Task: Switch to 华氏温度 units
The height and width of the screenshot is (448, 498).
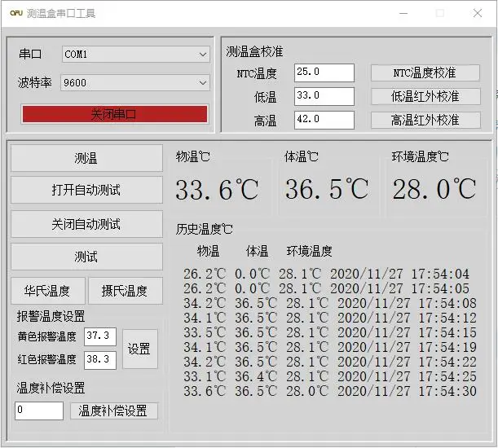Action: tap(48, 291)
